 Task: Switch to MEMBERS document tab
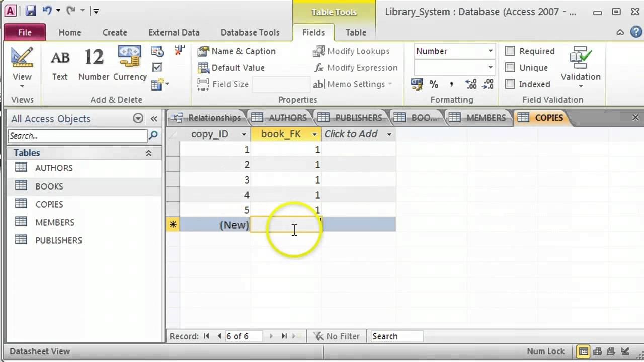(477, 118)
